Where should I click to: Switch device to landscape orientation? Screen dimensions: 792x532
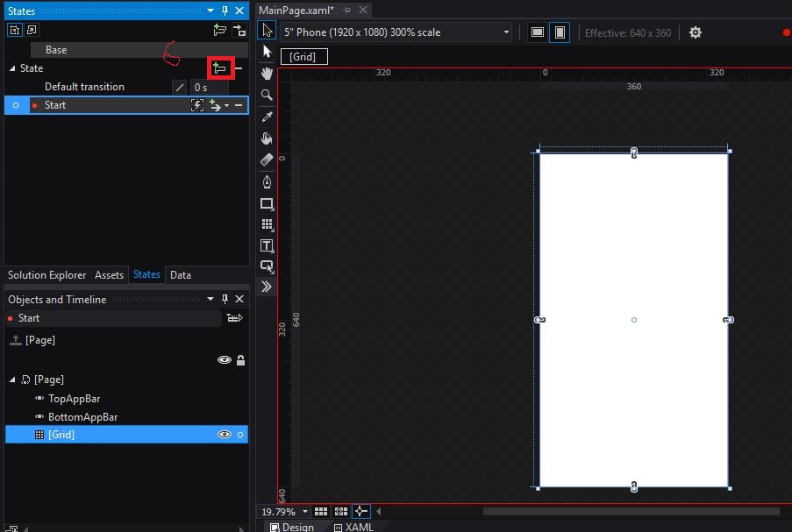tap(538, 32)
